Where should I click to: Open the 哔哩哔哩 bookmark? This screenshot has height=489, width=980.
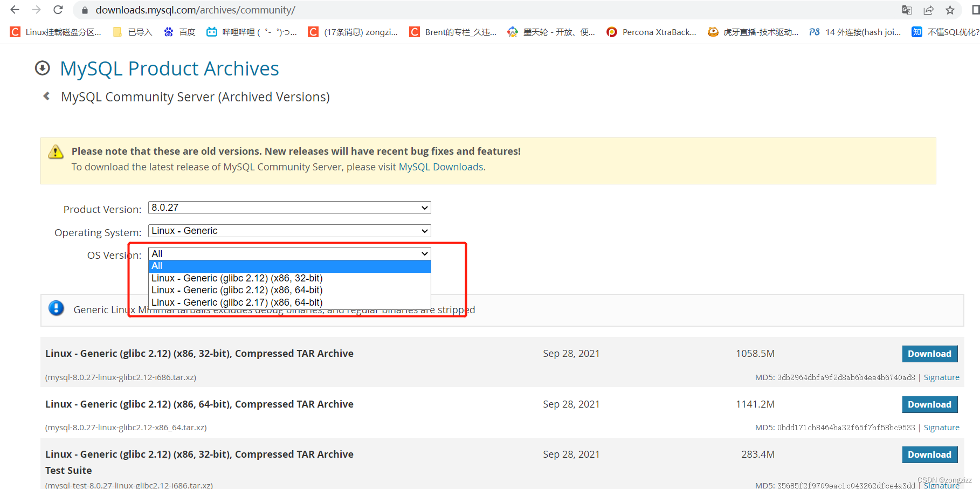click(x=252, y=32)
